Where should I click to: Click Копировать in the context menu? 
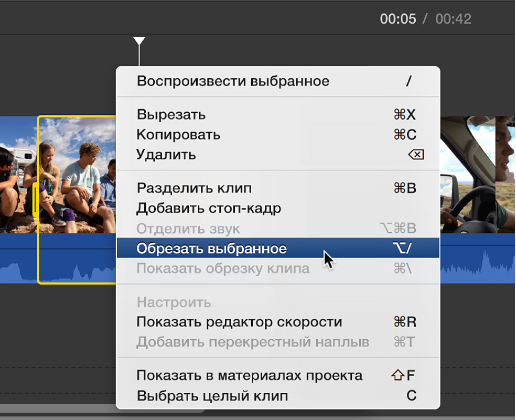(x=278, y=135)
